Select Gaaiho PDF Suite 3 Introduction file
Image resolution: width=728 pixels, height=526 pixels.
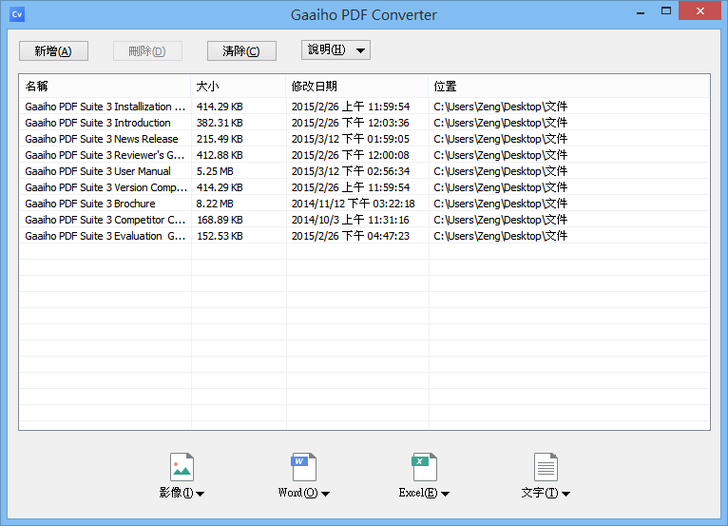pyautogui.click(x=98, y=123)
